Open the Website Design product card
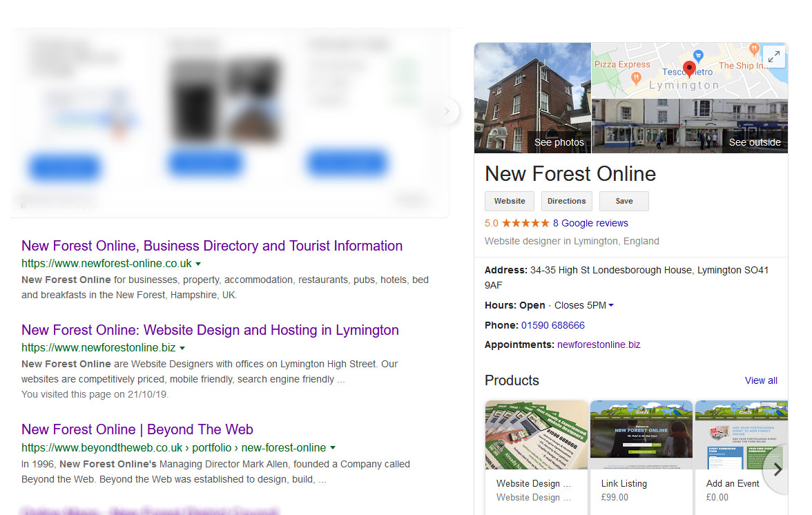Image resolution: width=812 pixels, height=515 pixels. tap(536, 458)
